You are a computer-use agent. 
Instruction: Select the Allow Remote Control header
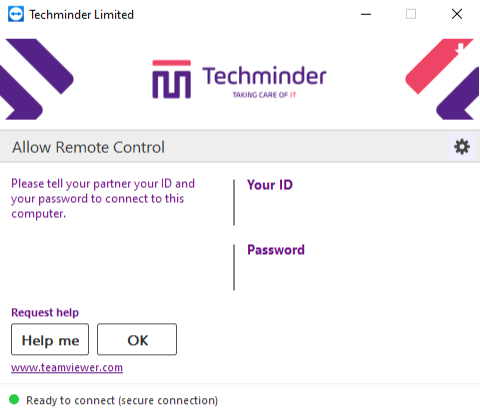pos(88,147)
